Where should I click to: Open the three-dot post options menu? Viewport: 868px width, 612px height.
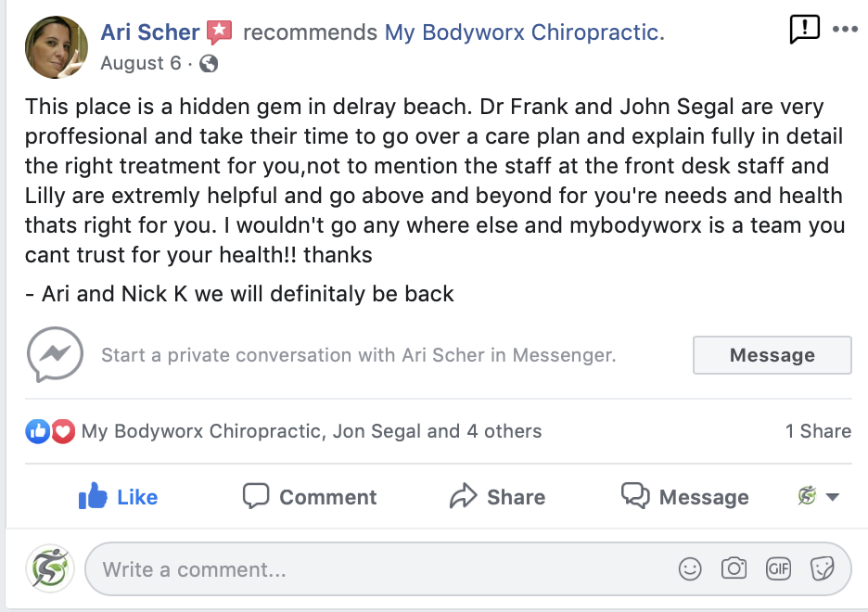pos(845,30)
